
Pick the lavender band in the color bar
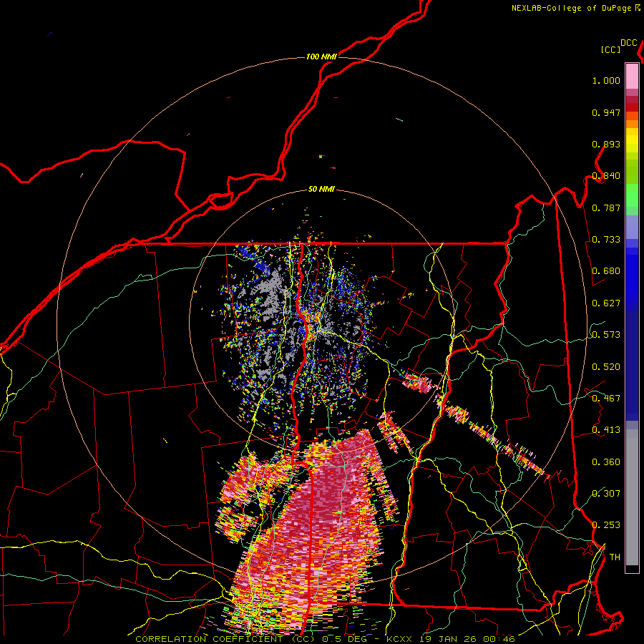[632, 227]
